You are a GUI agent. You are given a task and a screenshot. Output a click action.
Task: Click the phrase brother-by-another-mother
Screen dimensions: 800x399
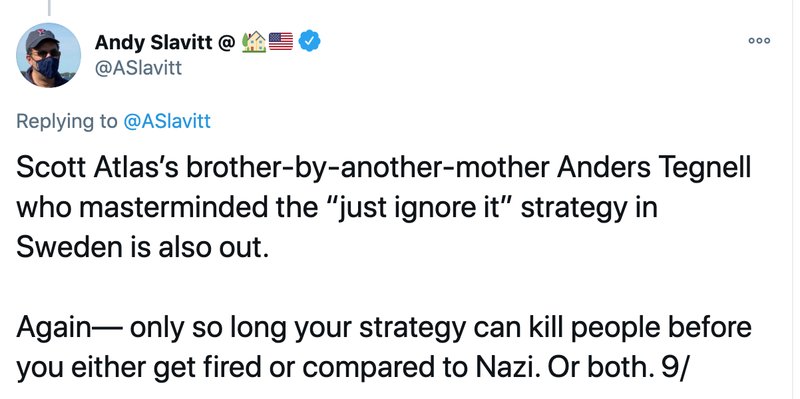tap(368, 169)
